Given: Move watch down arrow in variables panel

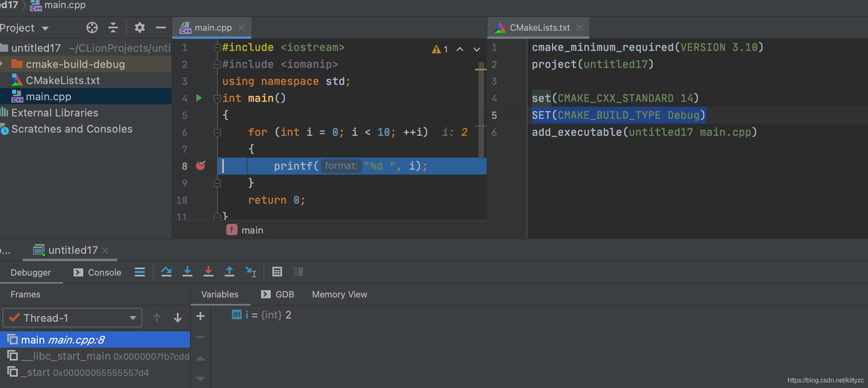Looking at the screenshot, I should click(x=200, y=379).
